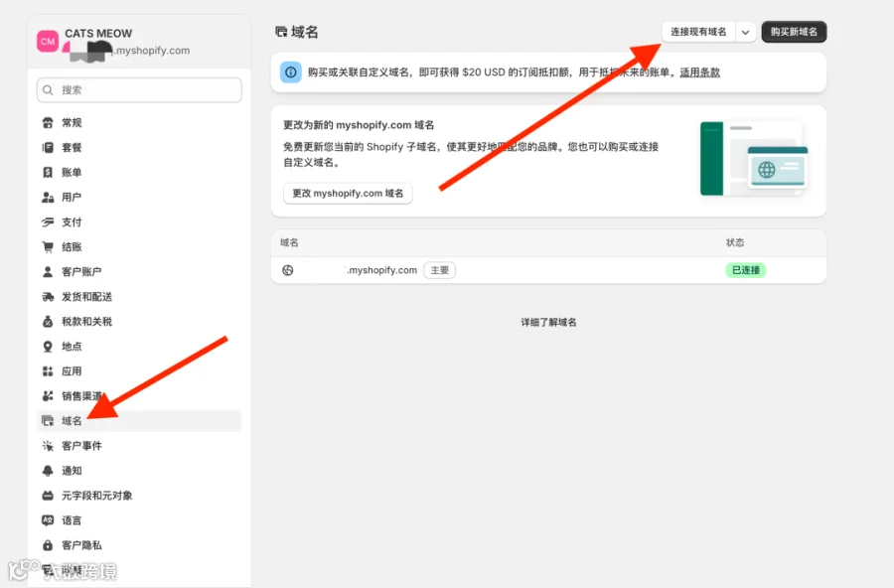Screen dimensions: 894x588
Task: Click the CM store avatar icon
Action: tap(48, 41)
